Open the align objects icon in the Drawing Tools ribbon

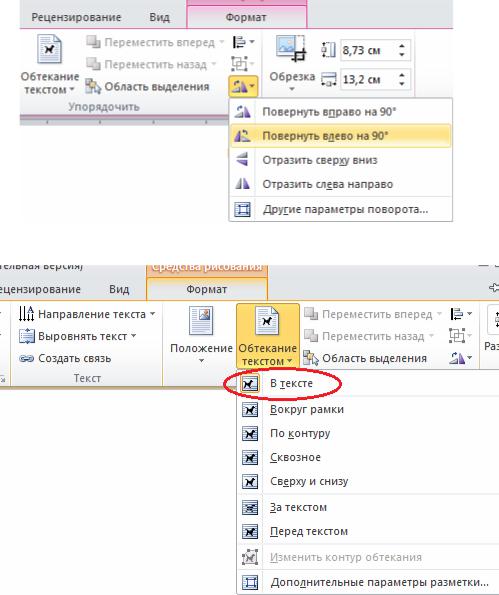[x=461, y=314]
